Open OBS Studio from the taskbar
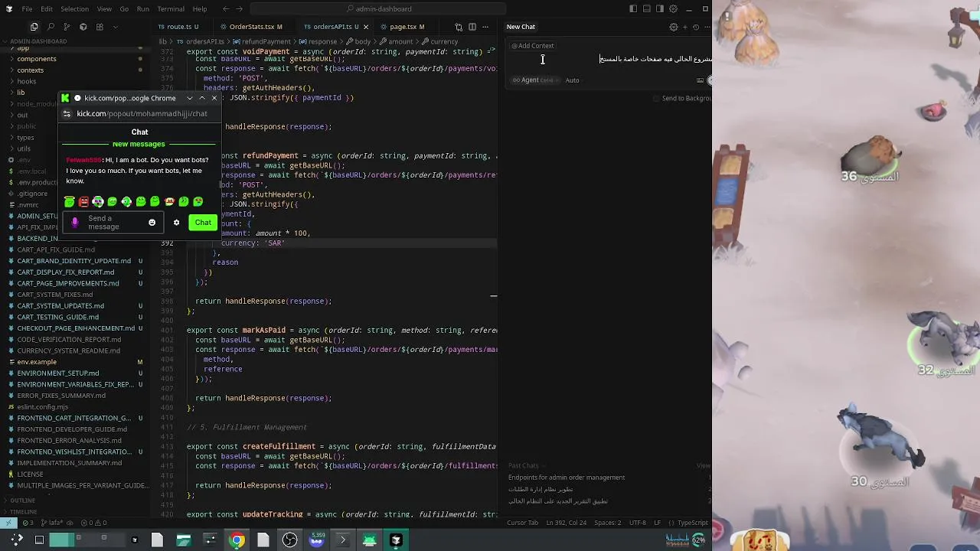The image size is (980, 551). [289, 540]
